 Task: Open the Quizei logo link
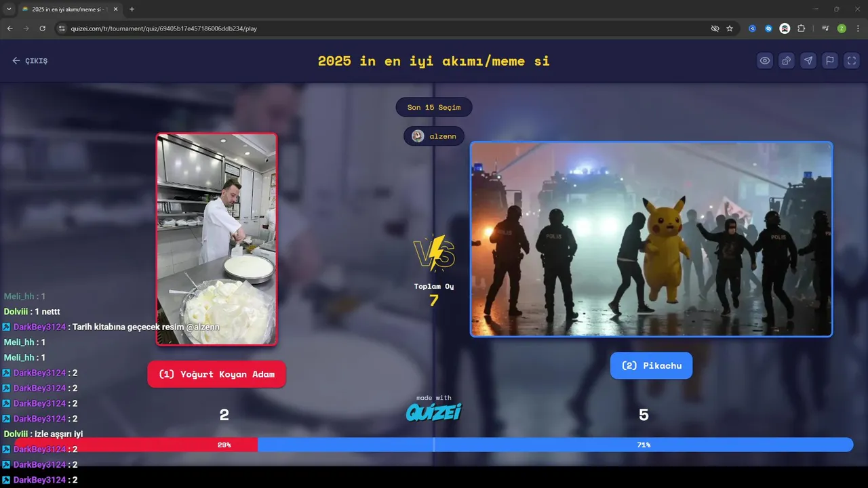(434, 411)
